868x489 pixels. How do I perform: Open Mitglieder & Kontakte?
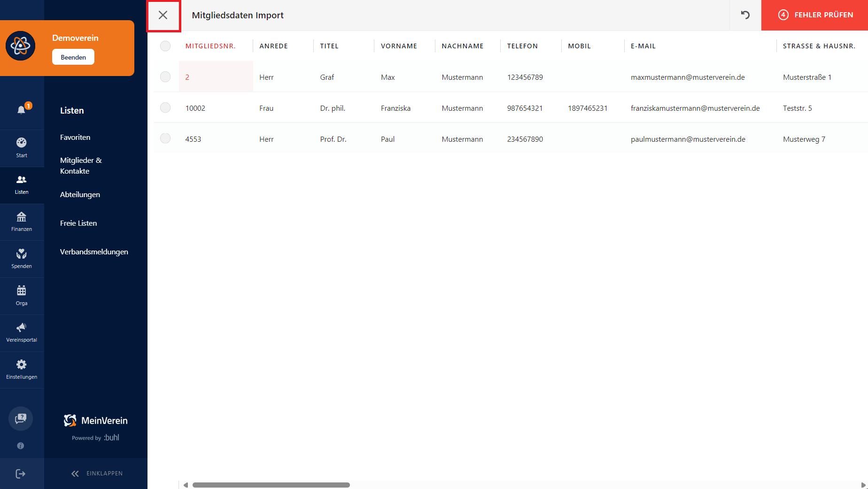pos(81,166)
